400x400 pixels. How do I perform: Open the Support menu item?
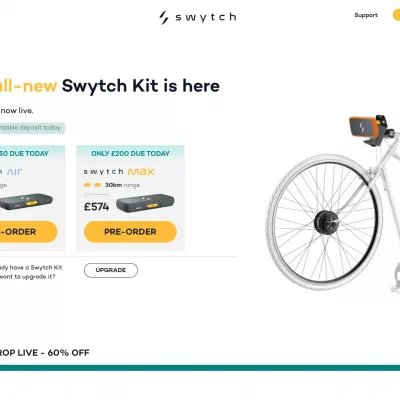366,15
